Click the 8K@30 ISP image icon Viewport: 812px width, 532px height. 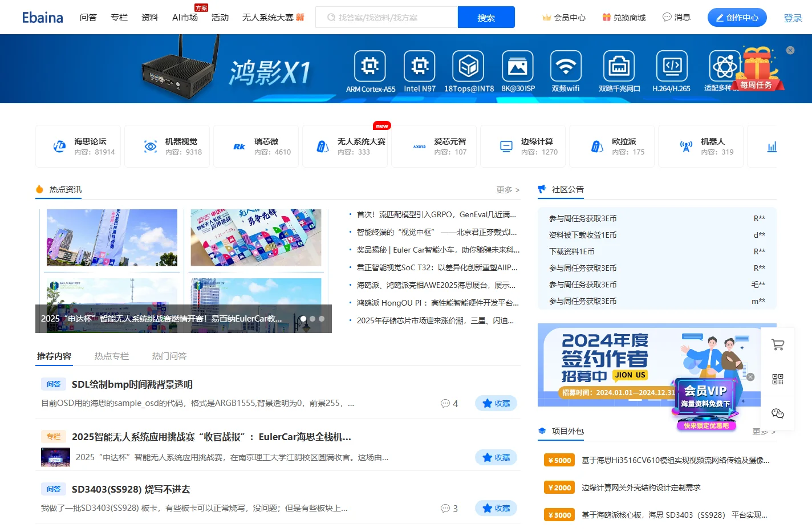click(x=518, y=66)
